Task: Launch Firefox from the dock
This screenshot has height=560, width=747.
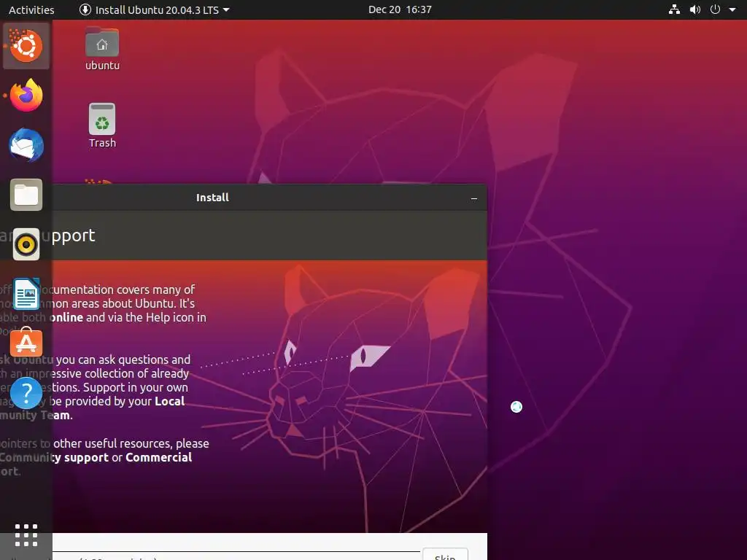Action: (26, 96)
